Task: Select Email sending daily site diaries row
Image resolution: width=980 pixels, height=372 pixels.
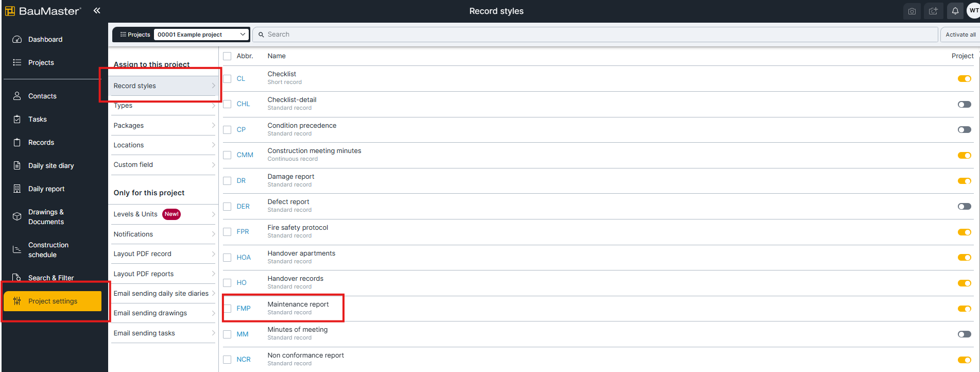Action: click(163, 294)
